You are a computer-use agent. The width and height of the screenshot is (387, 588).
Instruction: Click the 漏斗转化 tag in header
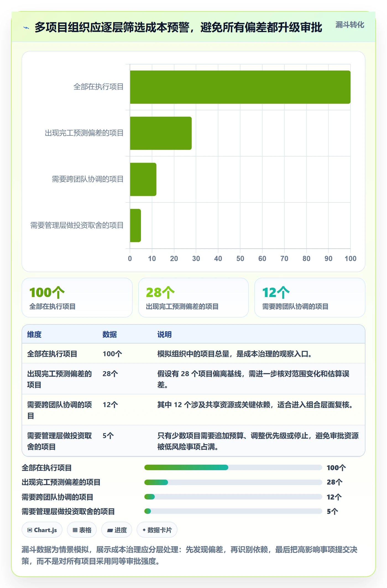[x=350, y=25]
